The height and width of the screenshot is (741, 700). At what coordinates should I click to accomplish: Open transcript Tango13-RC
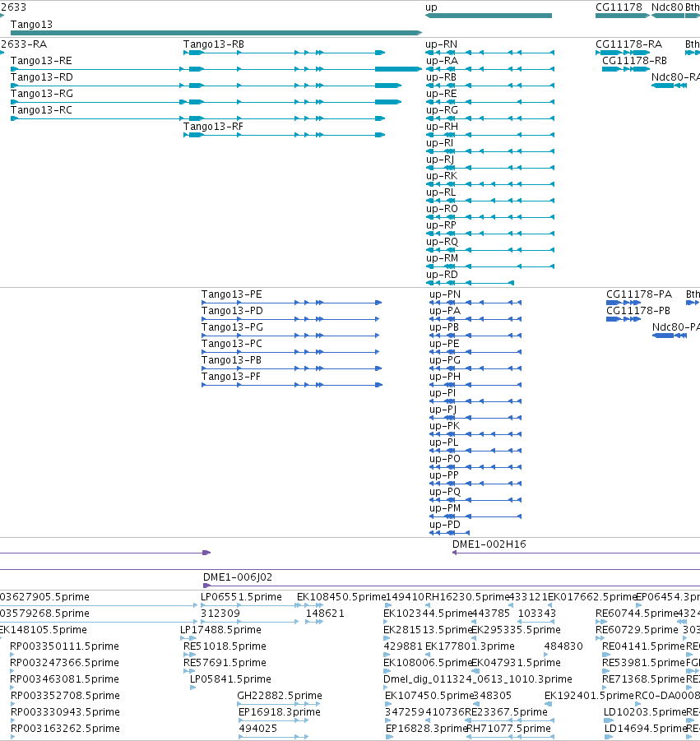coord(197,118)
